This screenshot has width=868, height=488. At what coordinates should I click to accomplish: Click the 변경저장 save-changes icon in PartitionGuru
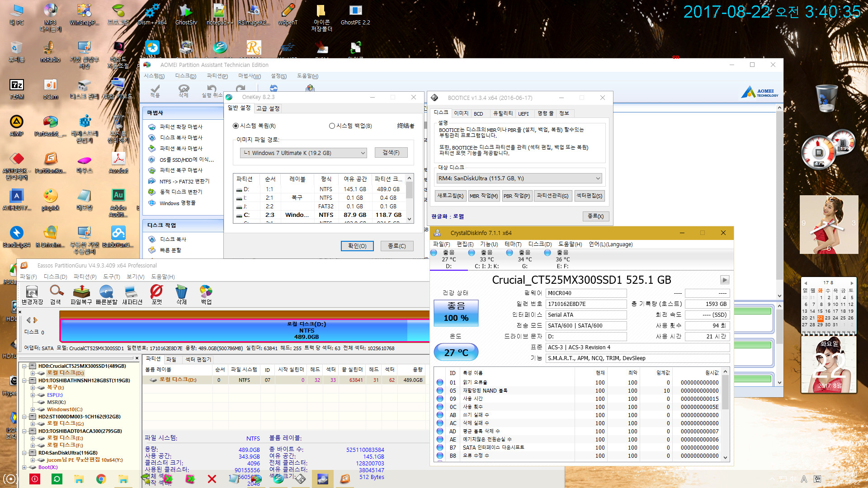pyautogui.click(x=32, y=295)
